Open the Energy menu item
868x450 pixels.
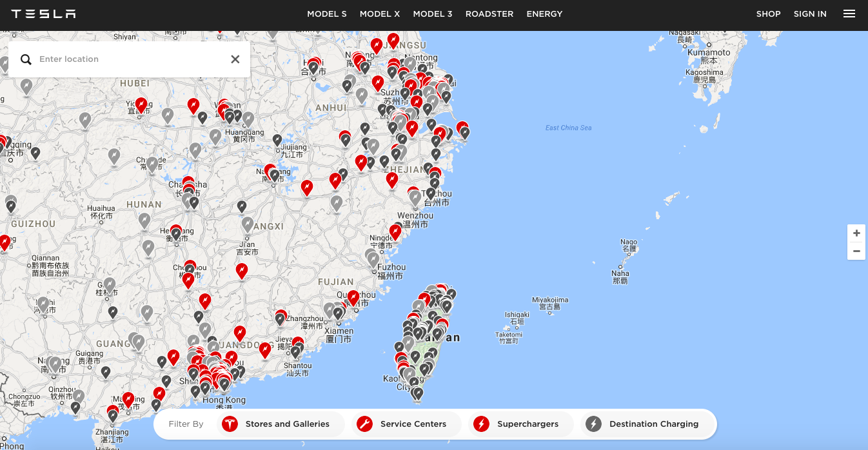[x=545, y=14]
